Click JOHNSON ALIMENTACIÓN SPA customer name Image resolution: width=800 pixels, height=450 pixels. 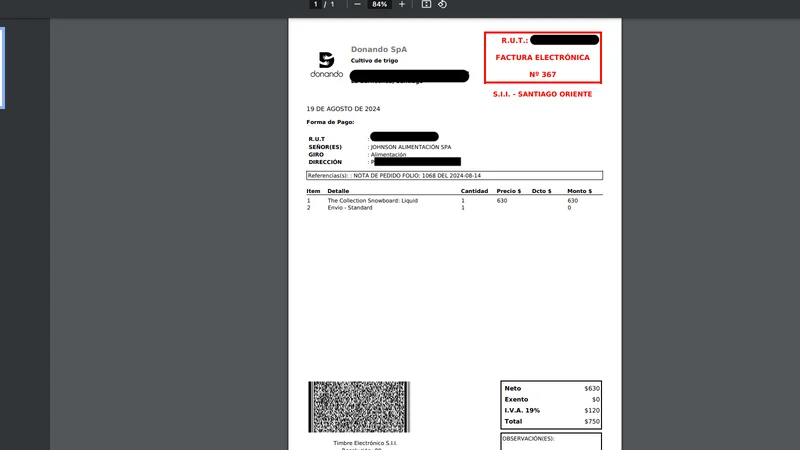coord(411,147)
